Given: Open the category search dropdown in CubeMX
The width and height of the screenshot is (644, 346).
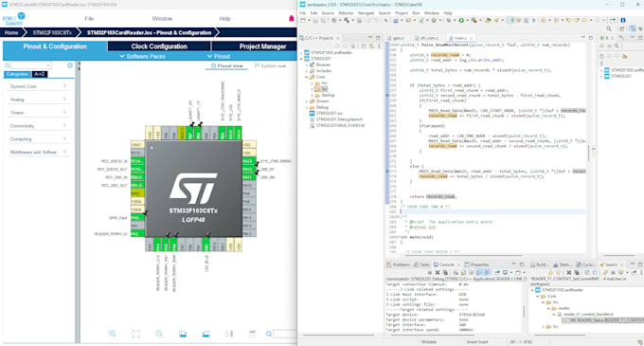Looking at the screenshot, I should pos(48,65).
